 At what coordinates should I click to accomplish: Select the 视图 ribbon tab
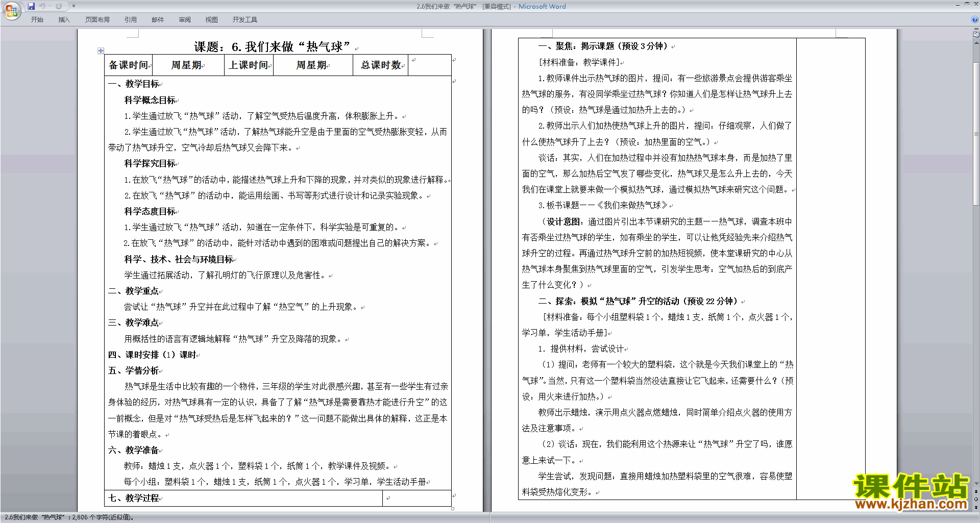(212, 20)
